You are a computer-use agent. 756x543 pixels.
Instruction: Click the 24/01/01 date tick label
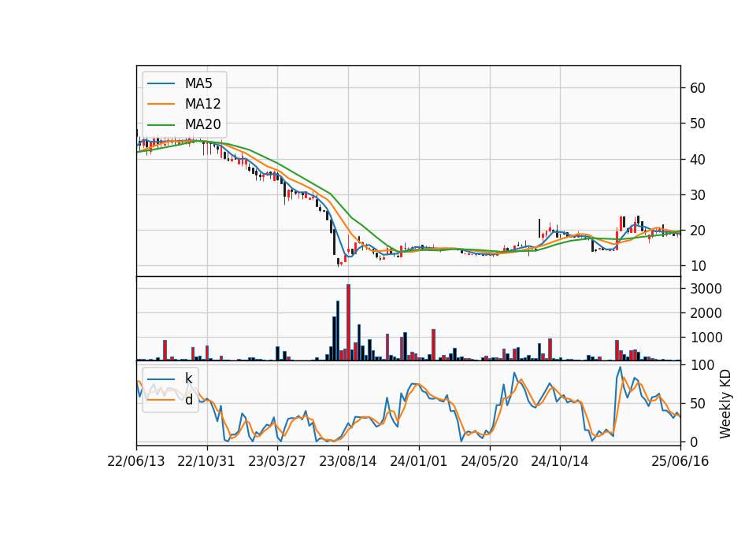[x=418, y=462]
